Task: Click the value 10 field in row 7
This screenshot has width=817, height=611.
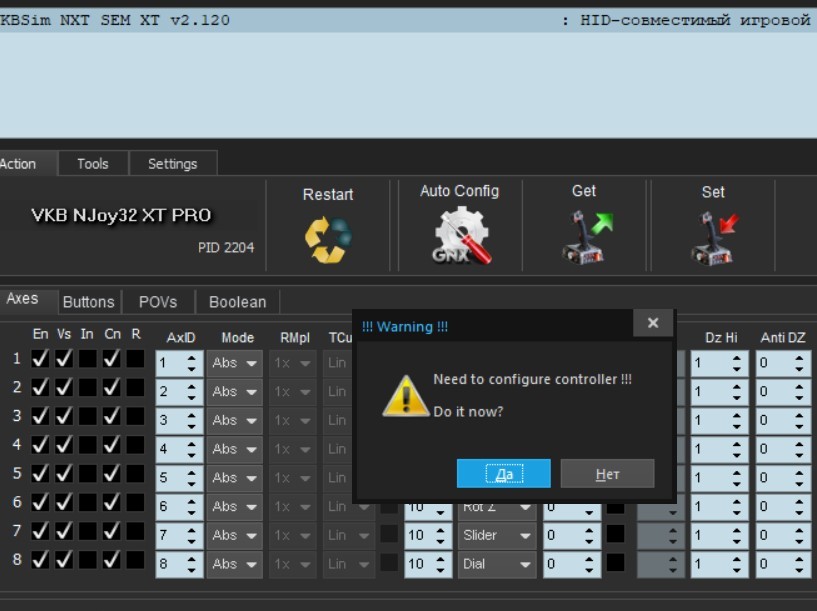Action: [428, 535]
